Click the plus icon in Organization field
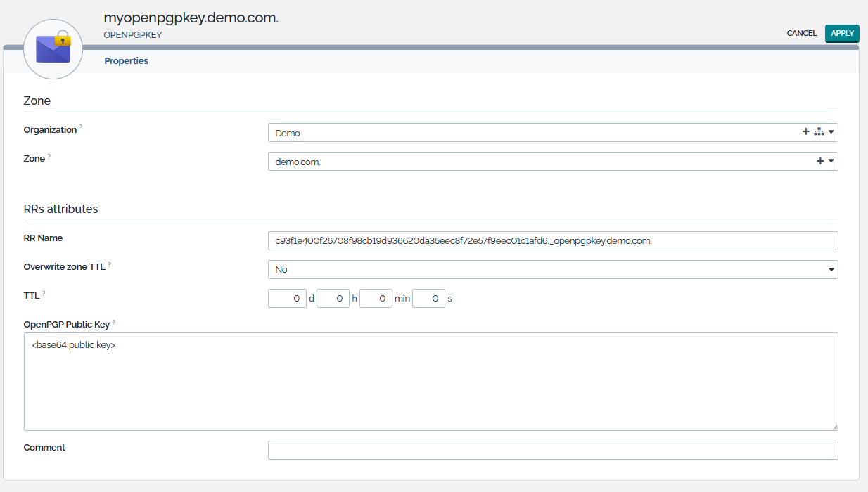 [x=806, y=132]
